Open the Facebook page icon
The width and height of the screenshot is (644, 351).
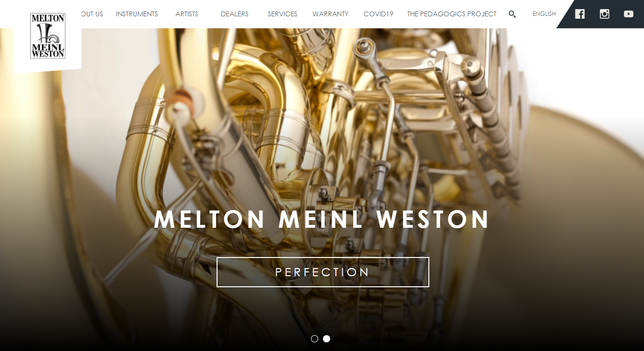coord(580,14)
